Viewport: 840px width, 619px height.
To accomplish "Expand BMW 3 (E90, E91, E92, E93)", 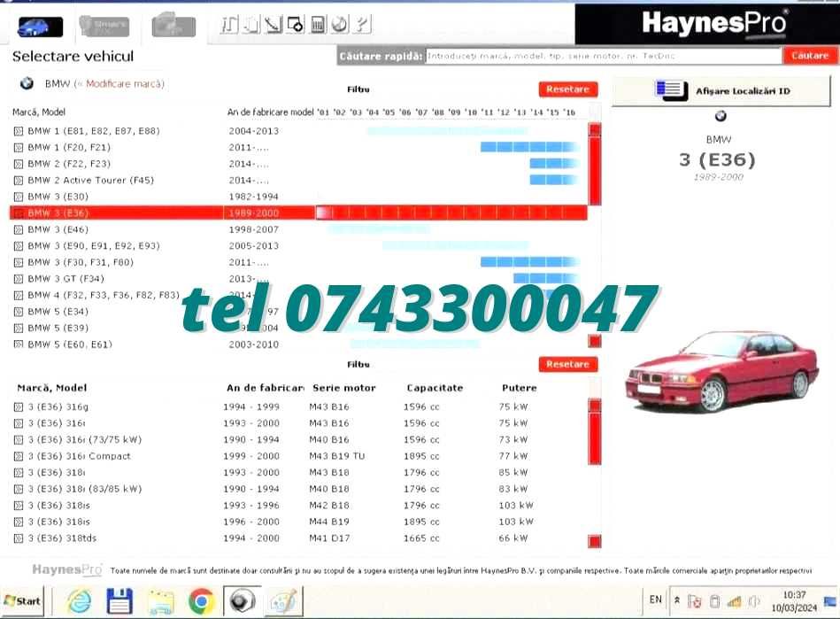I will tap(19, 246).
